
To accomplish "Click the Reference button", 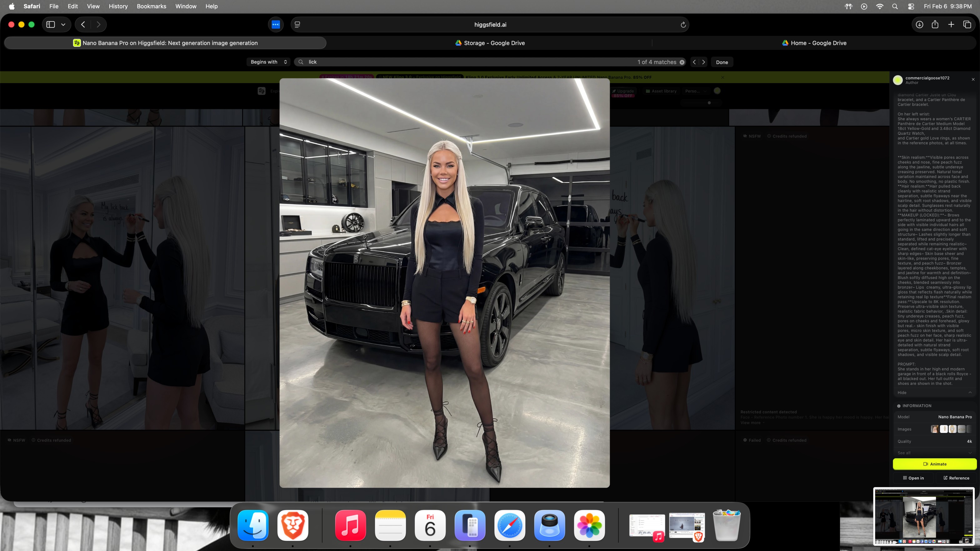I will point(956,478).
